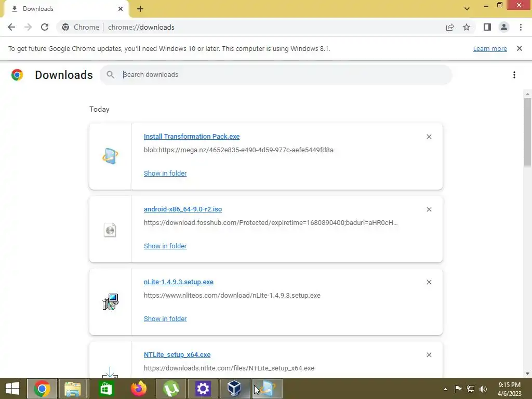Click the page vertical scrollbar thumb
532x399 pixels.
click(x=527, y=132)
